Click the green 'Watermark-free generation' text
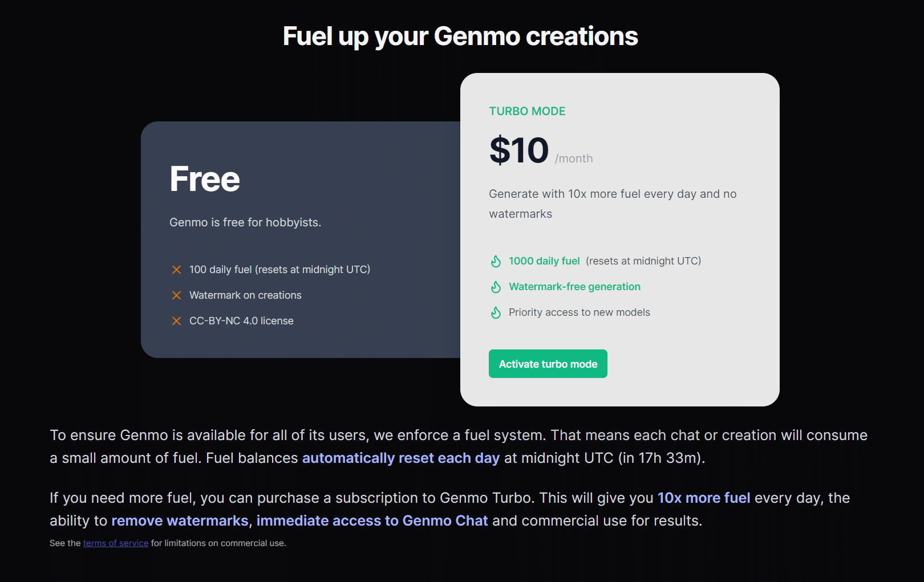924x582 pixels. click(x=574, y=287)
